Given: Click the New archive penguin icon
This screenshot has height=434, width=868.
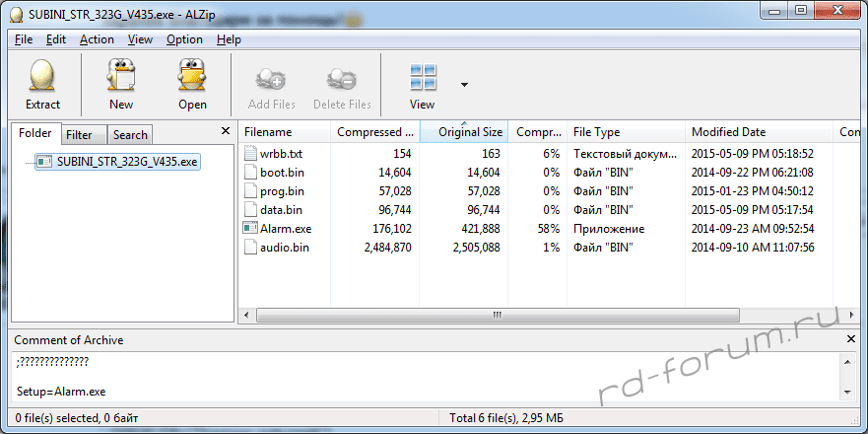Looking at the screenshot, I should coord(121,76).
